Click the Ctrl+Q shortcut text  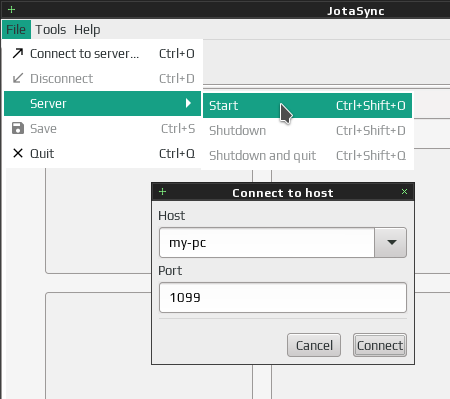177,154
